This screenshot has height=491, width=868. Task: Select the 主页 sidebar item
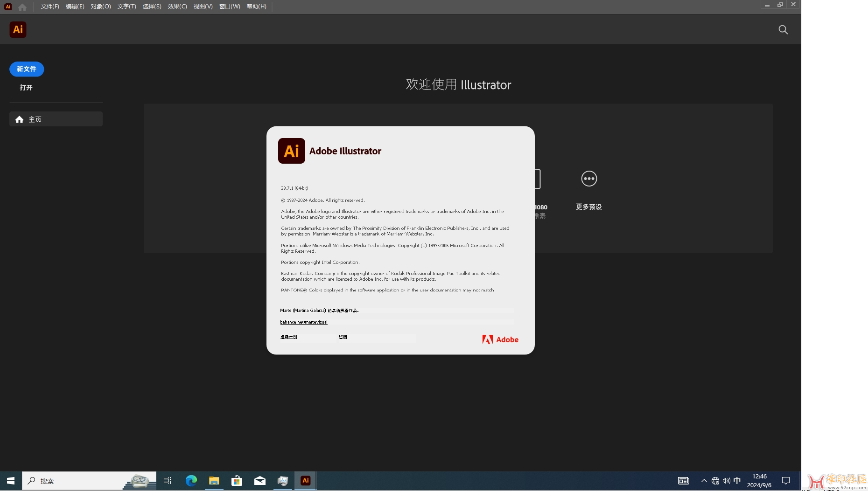(56, 119)
